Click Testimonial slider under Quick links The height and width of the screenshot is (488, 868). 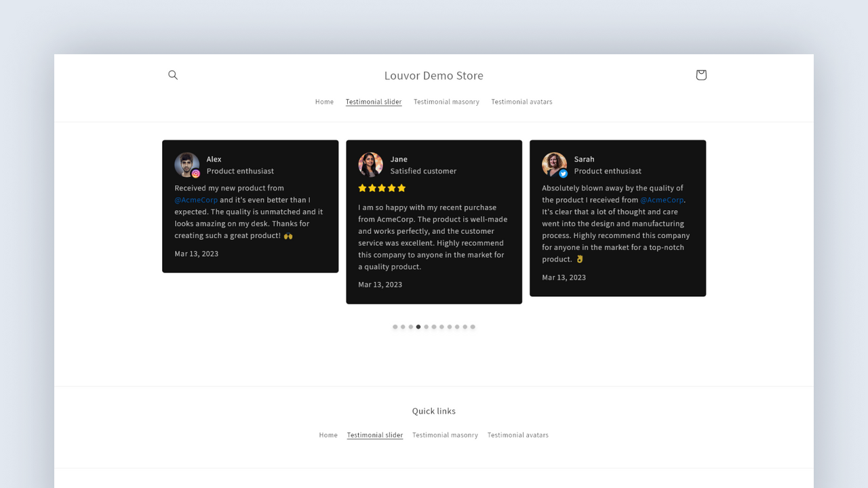point(375,435)
